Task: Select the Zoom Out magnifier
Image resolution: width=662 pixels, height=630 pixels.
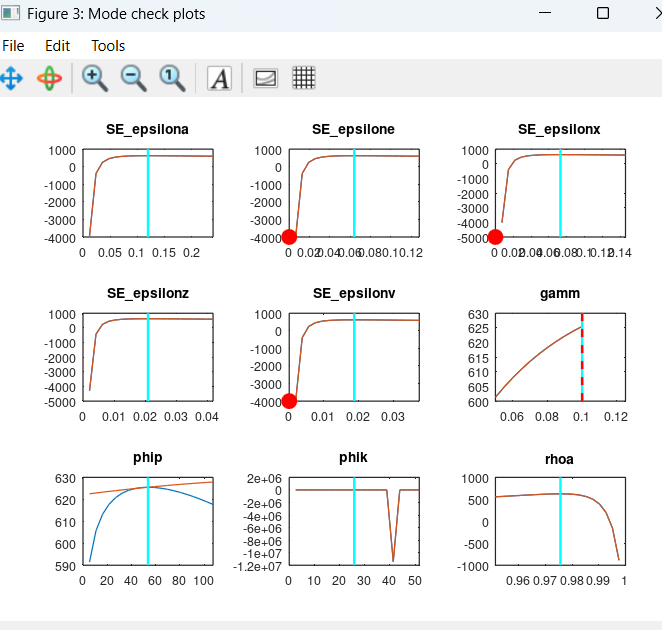Action: pos(133,78)
